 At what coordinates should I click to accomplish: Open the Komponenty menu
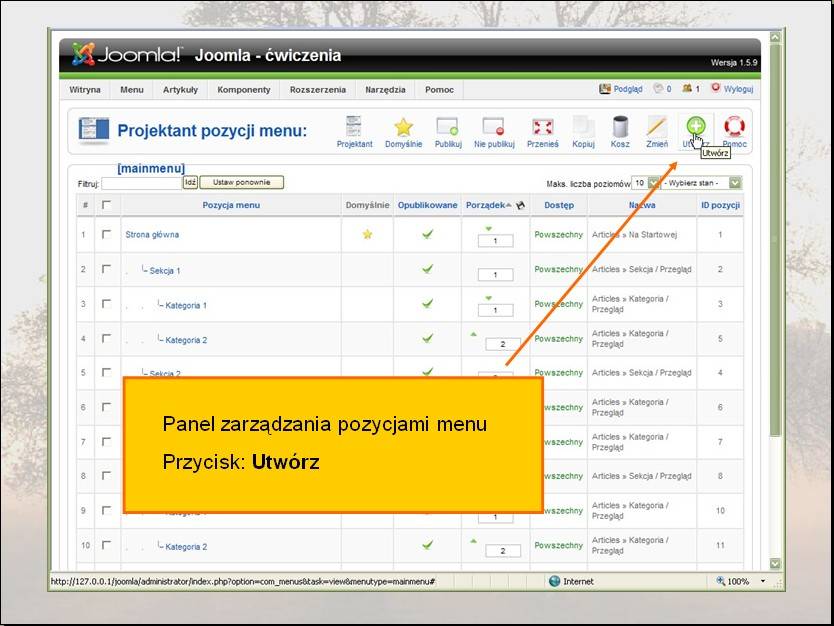(244, 89)
